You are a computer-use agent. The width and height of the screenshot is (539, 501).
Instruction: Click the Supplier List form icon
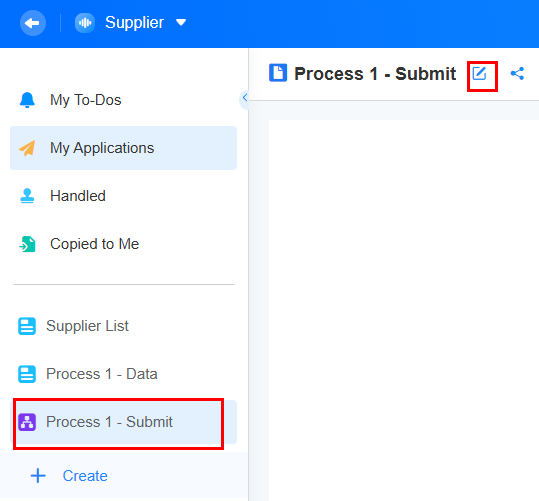click(x=27, y=326)
